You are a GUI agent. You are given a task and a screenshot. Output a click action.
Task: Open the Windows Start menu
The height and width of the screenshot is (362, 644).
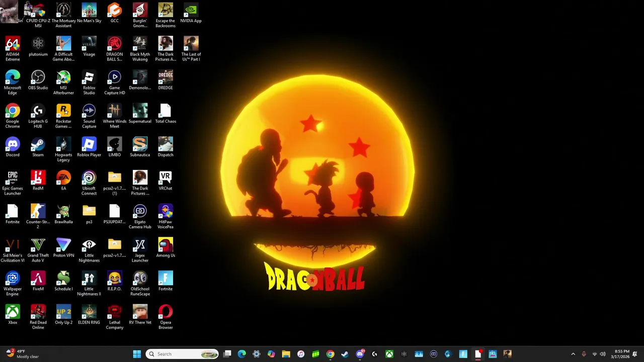pos(137,354)
